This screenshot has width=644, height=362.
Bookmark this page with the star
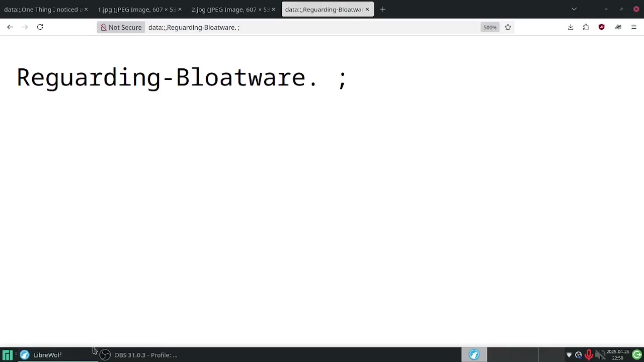click(508, 27)
